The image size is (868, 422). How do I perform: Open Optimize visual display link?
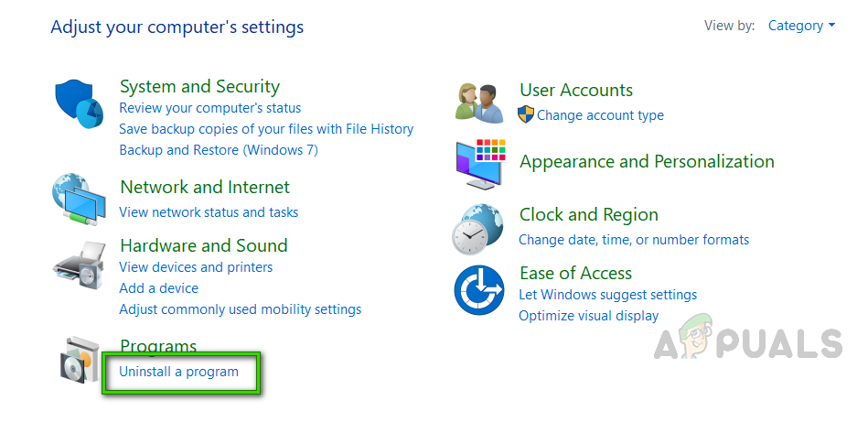(x=588, y=316)
